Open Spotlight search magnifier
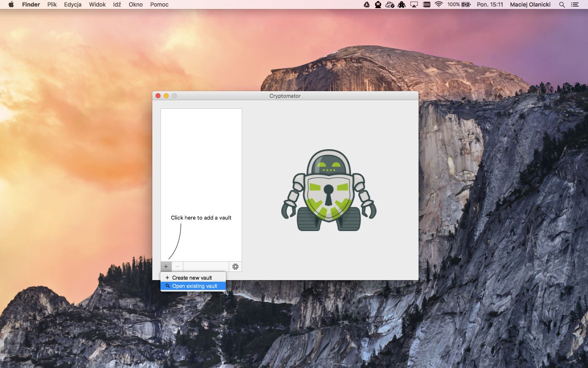The width and height of the screenshot is (588, 368). coord(562,4)
